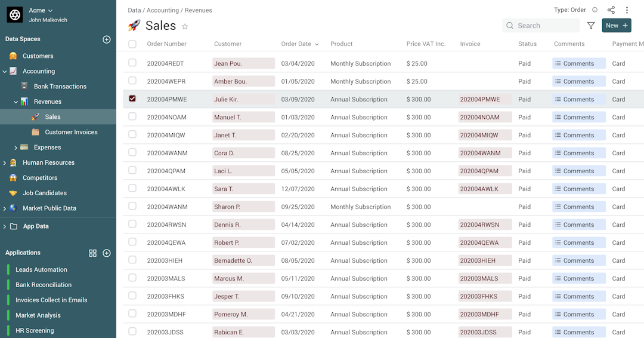The width and height of the screenshot is (644, 338).
Task: Open Customer Invoices in the sidebar
Action: point(71,132)
